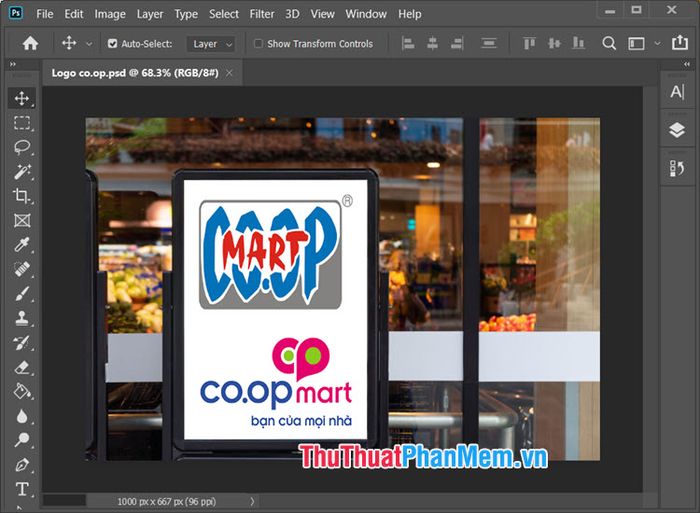Screen dimensions: 700x513
Task: Close the Logo co.op.psd tab
Action: [x=229, y=73]
